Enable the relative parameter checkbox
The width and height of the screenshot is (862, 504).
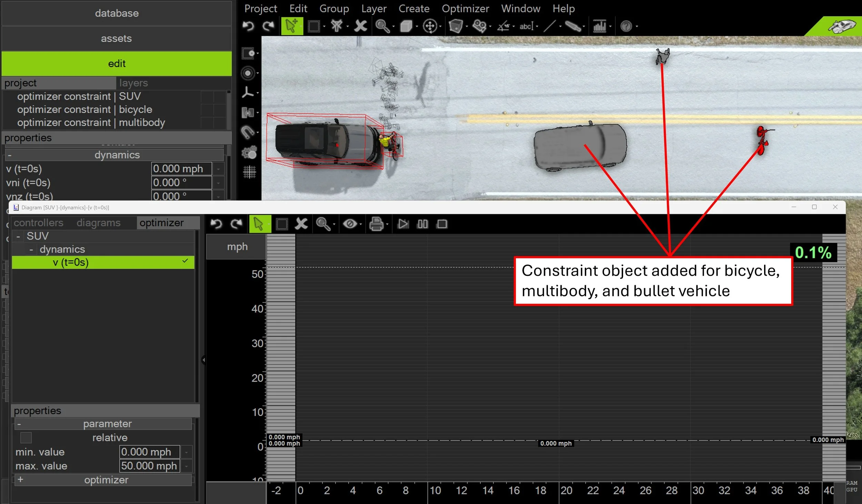pos(26,438)
